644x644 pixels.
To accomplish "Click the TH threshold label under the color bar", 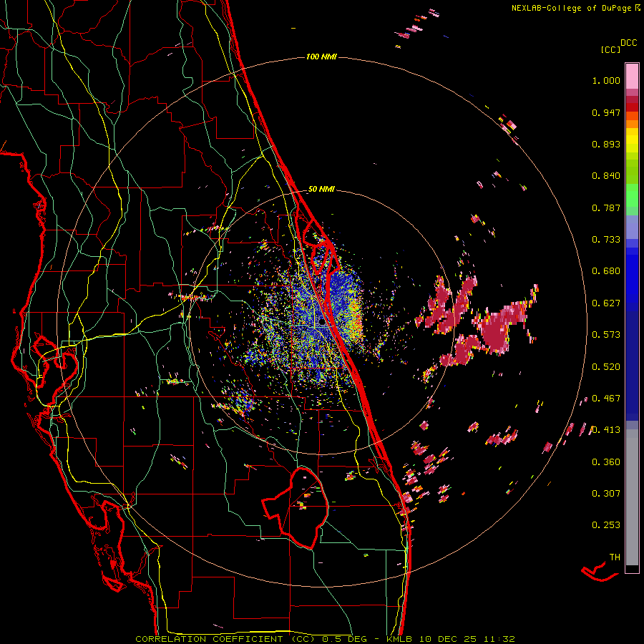I will pyautogui.click(x=615, y=557).
